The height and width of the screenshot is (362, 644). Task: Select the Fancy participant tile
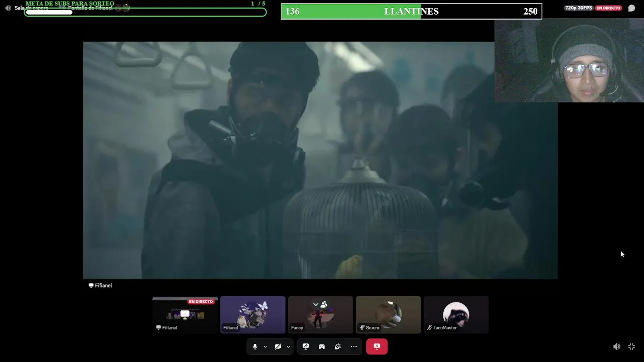click(320, 315)
